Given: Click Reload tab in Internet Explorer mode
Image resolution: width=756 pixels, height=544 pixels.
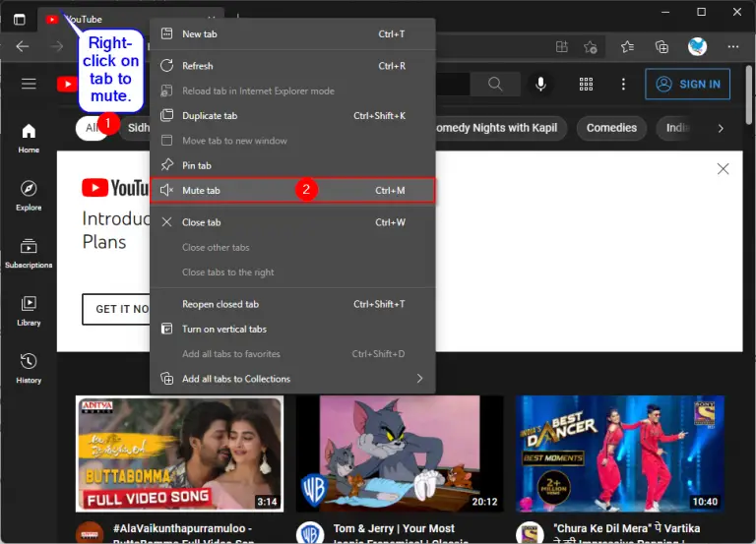Looking at the screenshot, I should 292,91.
